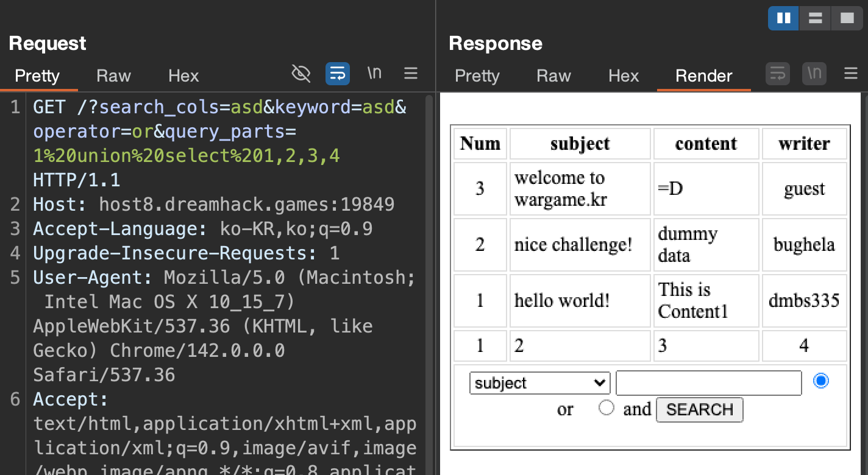The image size is (868, 475).
Task: Switch to Raw tab in Response panel
Action: (553, 76)
